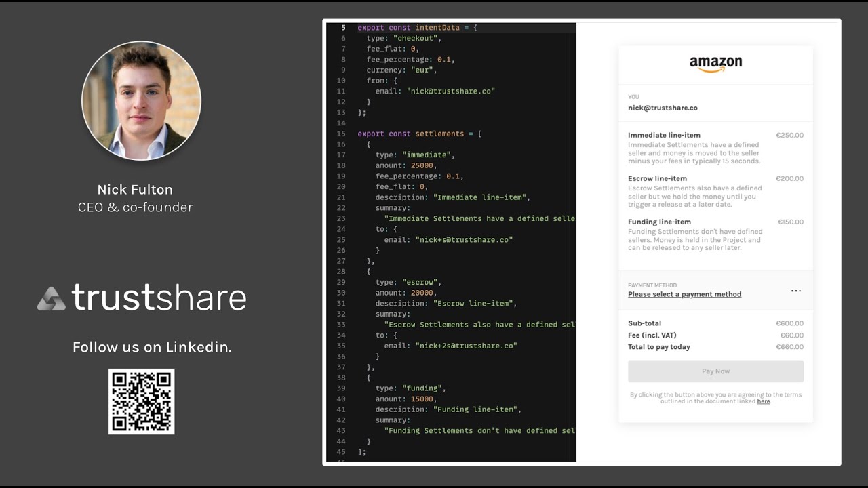Click the Amazon logo in checkout
This screenshot has width=868, height=488.
point(715,64)
